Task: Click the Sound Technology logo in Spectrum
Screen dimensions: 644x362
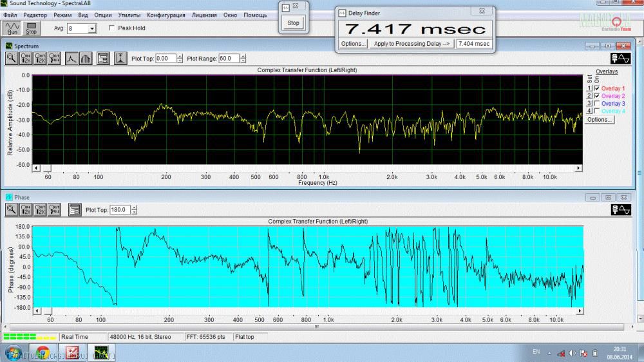Action: click(x=620, y=59)
